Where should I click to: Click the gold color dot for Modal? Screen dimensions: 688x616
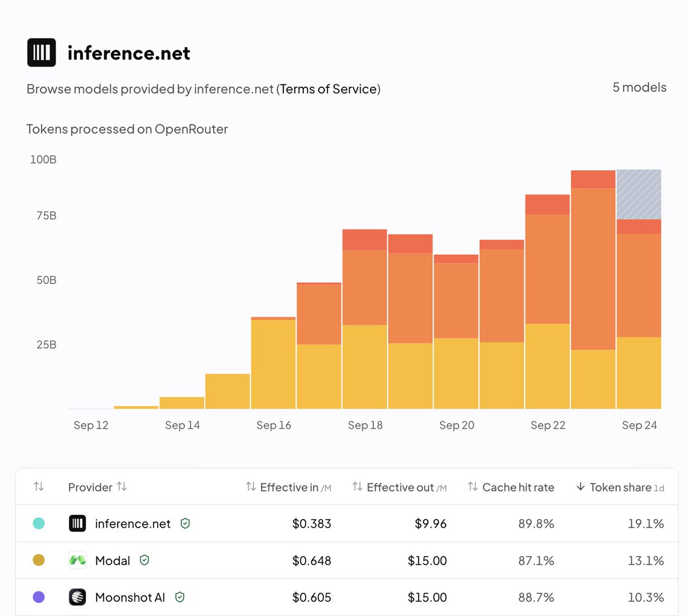39,560
